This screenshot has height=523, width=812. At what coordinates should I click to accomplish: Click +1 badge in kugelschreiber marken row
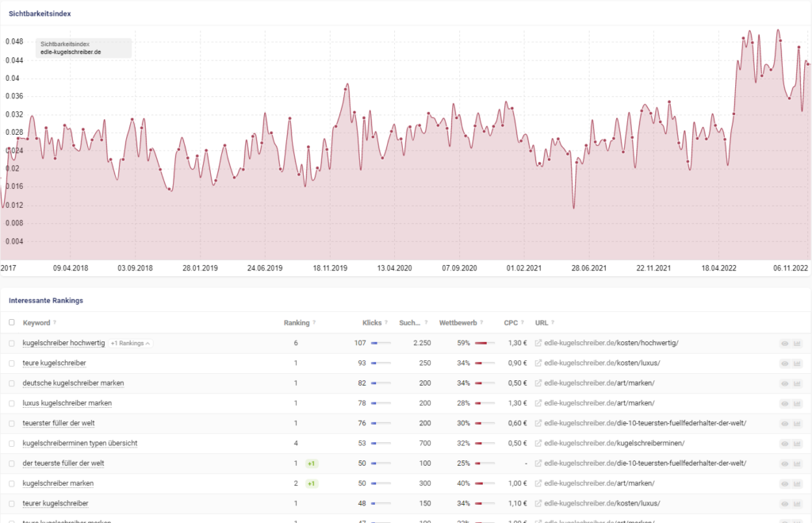click(x=311, y=483)
